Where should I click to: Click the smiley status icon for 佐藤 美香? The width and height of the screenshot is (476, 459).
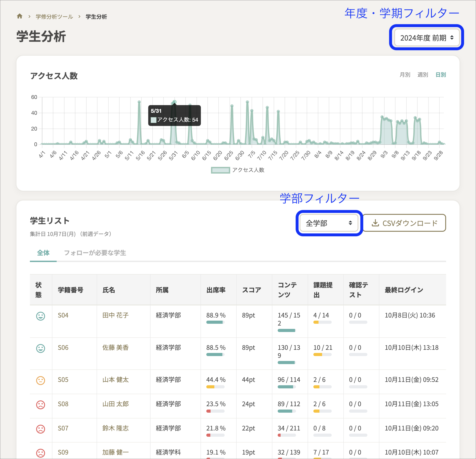pos(41,348)
